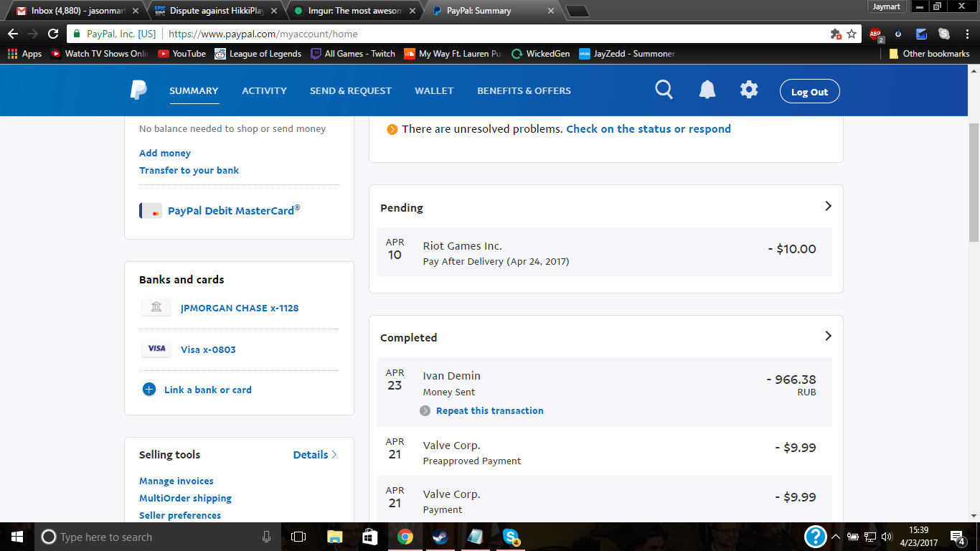Screen dimensions: 980x551
Task: Click the AdBlock Plus extension icon
Action: tap(875, 34)
